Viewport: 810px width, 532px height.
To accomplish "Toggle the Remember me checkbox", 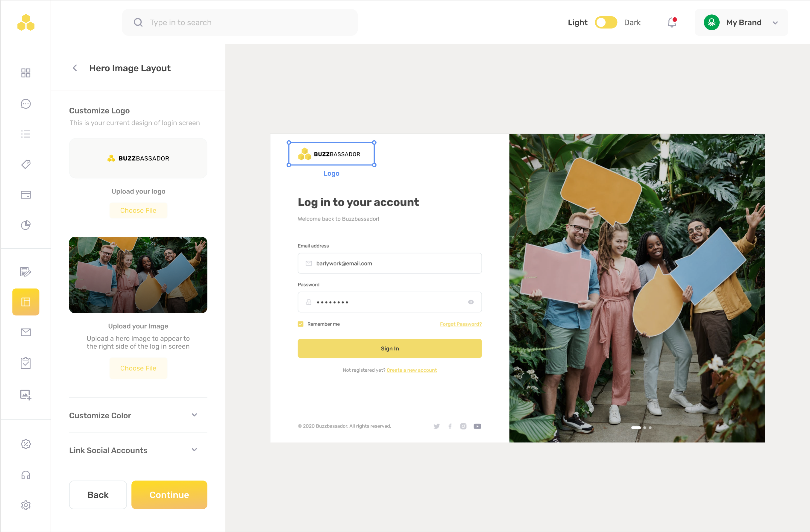I will (301, 324).
